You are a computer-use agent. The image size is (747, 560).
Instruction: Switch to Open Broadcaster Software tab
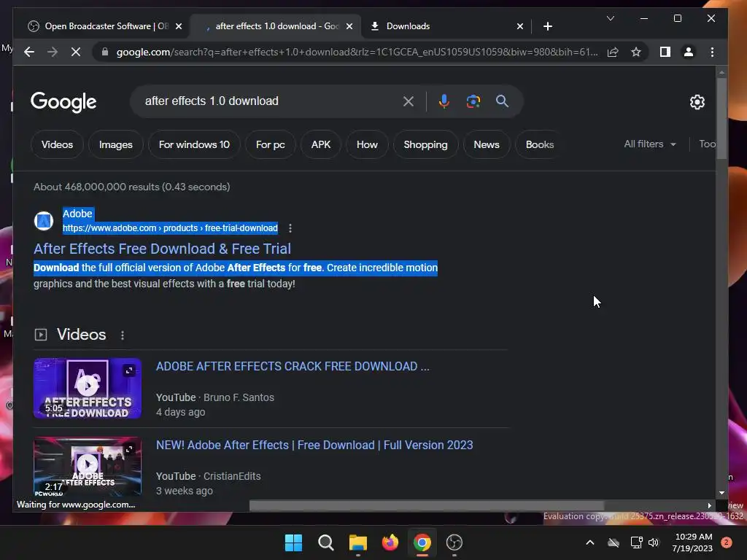[x=104, y=26]
